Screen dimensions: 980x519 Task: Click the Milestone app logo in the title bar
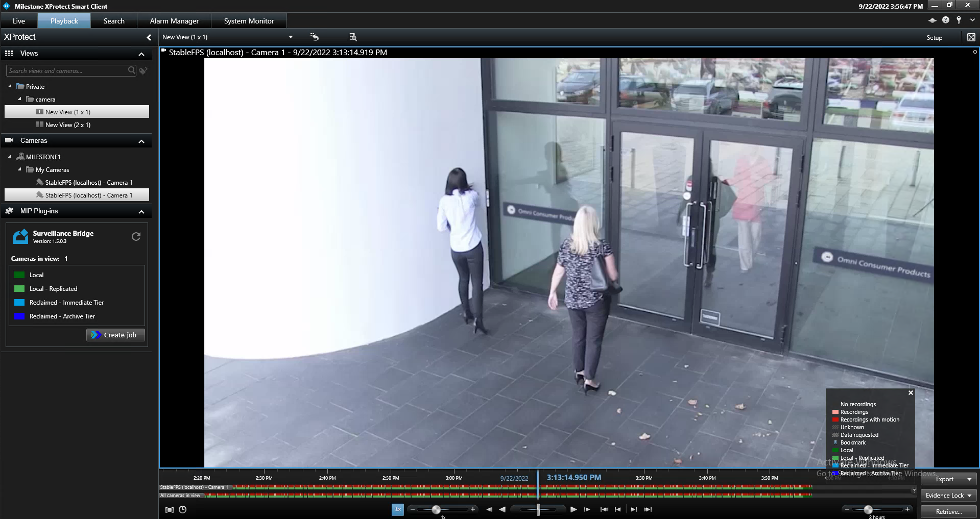point(7,6)
